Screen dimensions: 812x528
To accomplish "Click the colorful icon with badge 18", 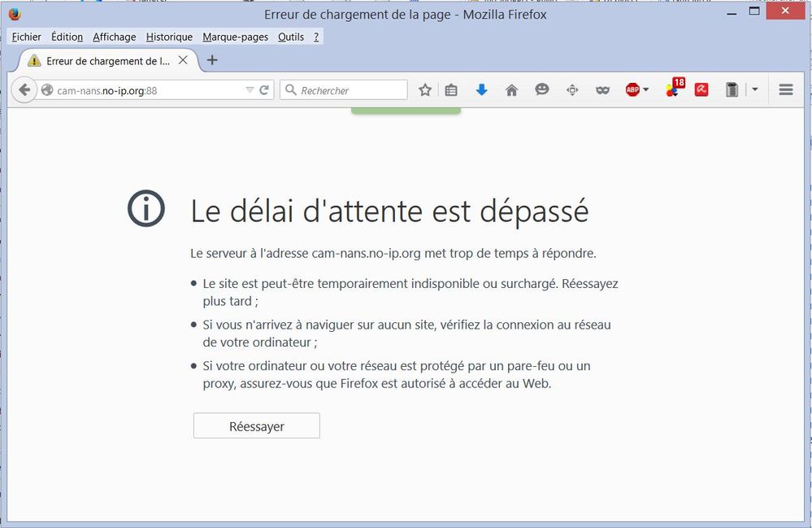I will point(675,88).
